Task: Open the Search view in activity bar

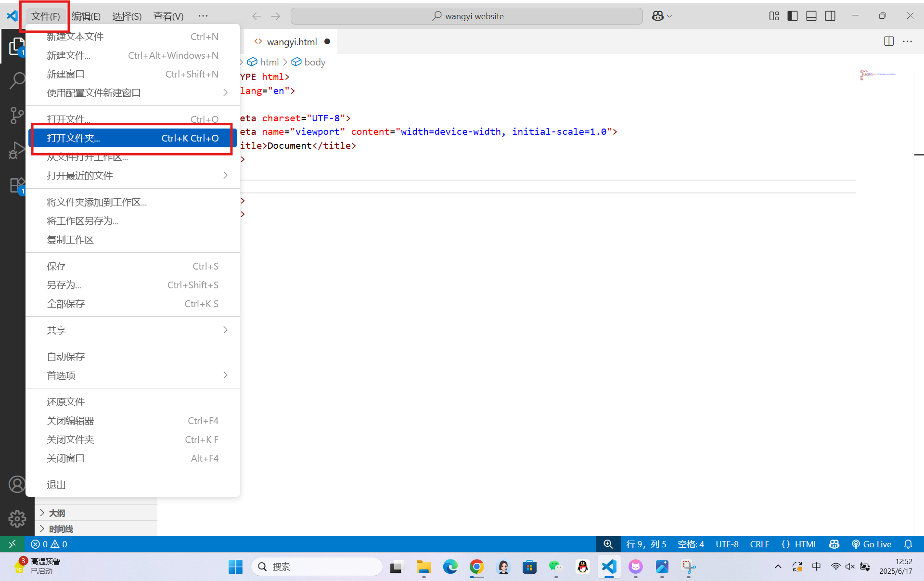Action: pos(16,81)
